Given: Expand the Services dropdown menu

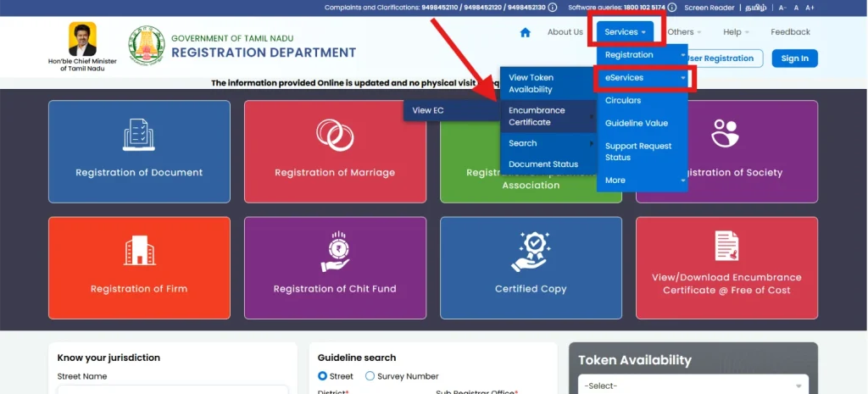Looking at the screenshot, I should coord(626,32).
